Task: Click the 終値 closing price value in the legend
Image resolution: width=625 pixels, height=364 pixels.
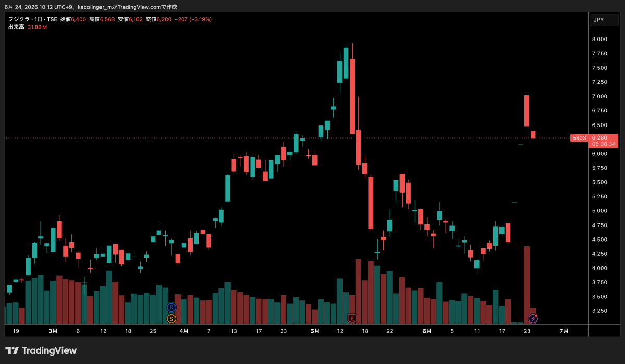Action: click(x=164, y=19)
